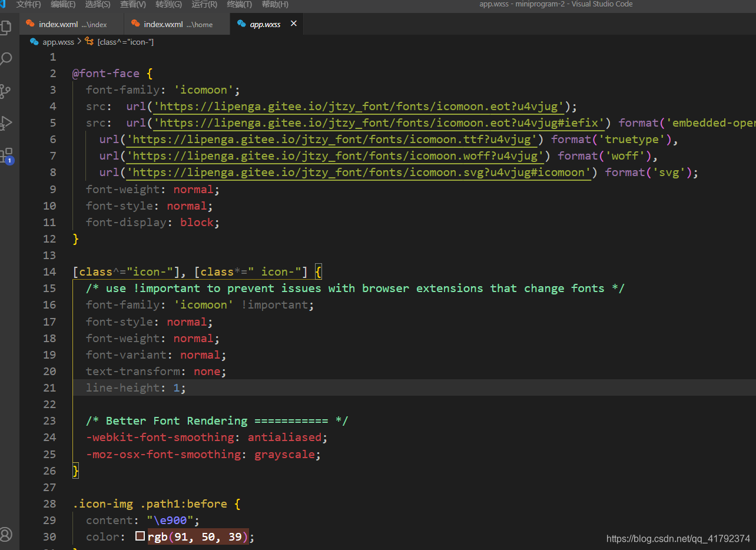The height and width of the screenshot is (550, 756).
Task: Open the 转到(G) menu
Action: 169,4
